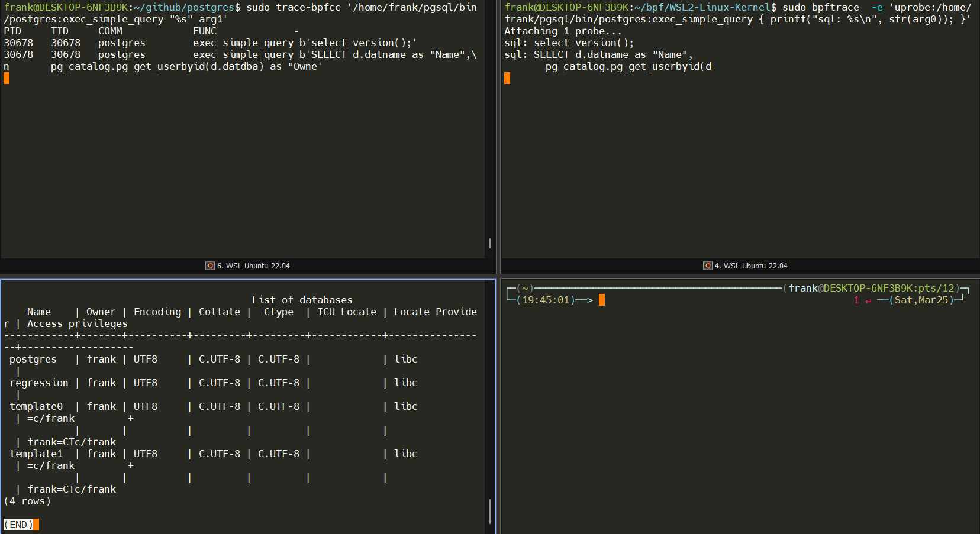
Task: Click the 'template0' database name
Action: coord(36,406)
